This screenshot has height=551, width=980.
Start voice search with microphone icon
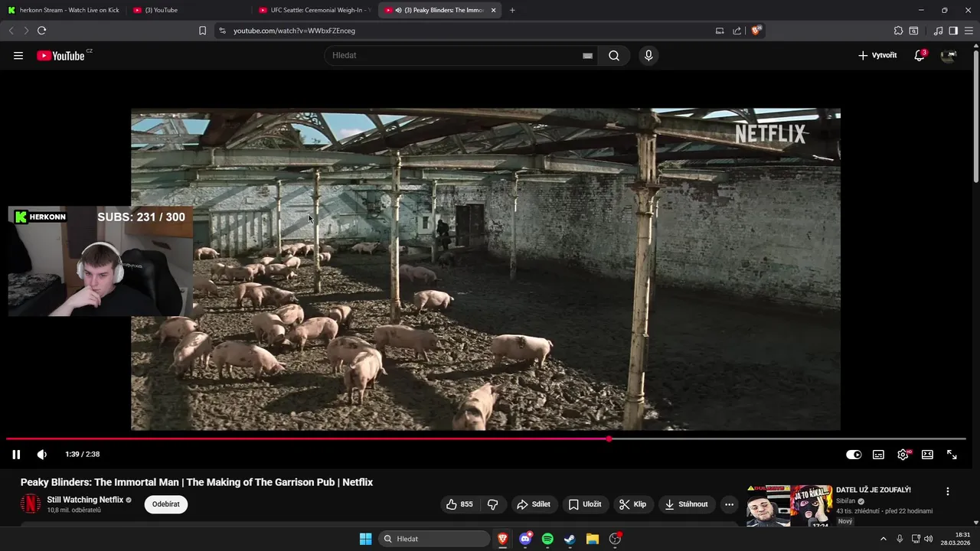[x=648, y=56]
